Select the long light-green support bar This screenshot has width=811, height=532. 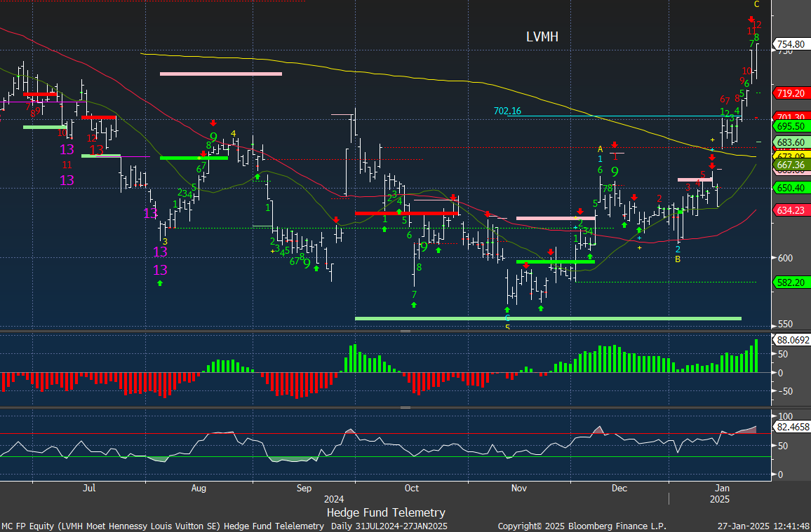[x=548, y=318]
